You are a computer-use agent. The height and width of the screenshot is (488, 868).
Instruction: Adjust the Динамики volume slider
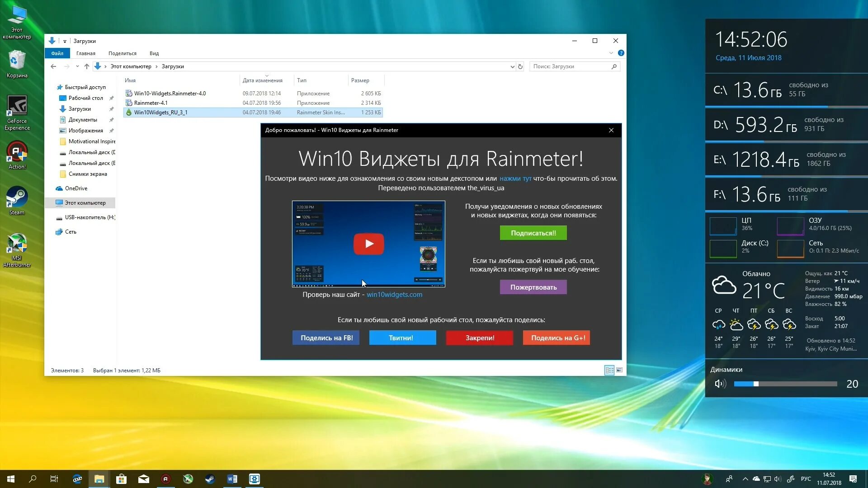(785, 384)
